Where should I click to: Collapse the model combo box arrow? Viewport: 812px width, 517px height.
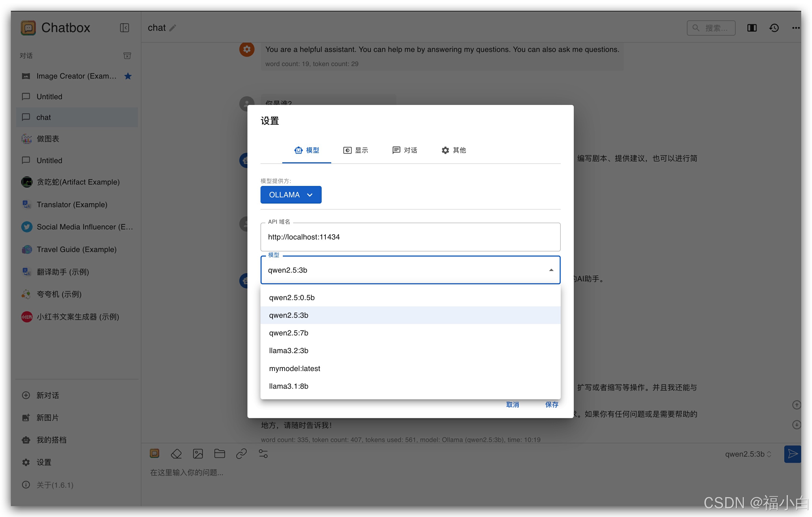pyautogui.click(x=551, y=270)
